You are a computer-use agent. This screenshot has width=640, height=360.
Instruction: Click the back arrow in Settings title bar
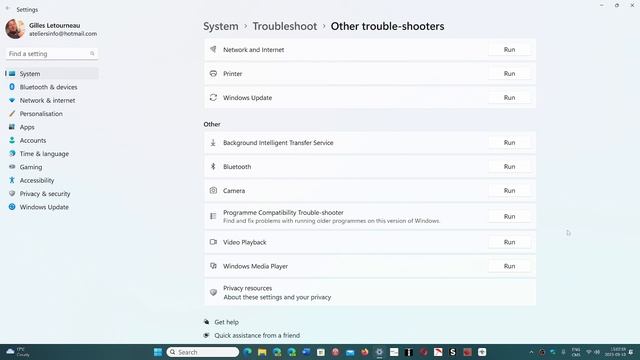pos(7,9)
